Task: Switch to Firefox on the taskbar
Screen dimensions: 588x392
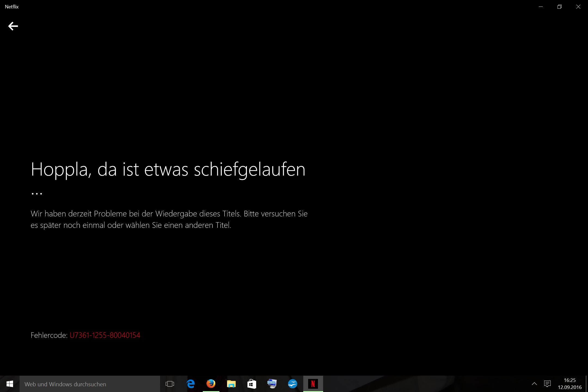Action: click(211, 384)
